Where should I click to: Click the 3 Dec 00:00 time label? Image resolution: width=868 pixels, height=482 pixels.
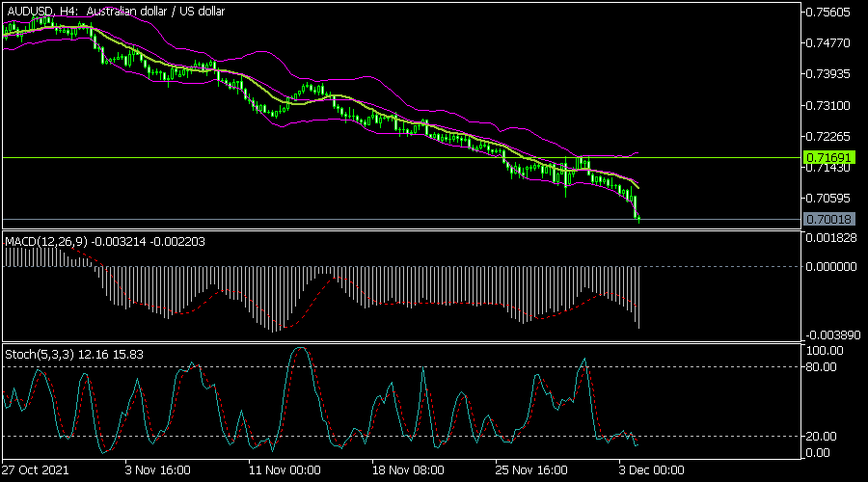click(653, 470)
